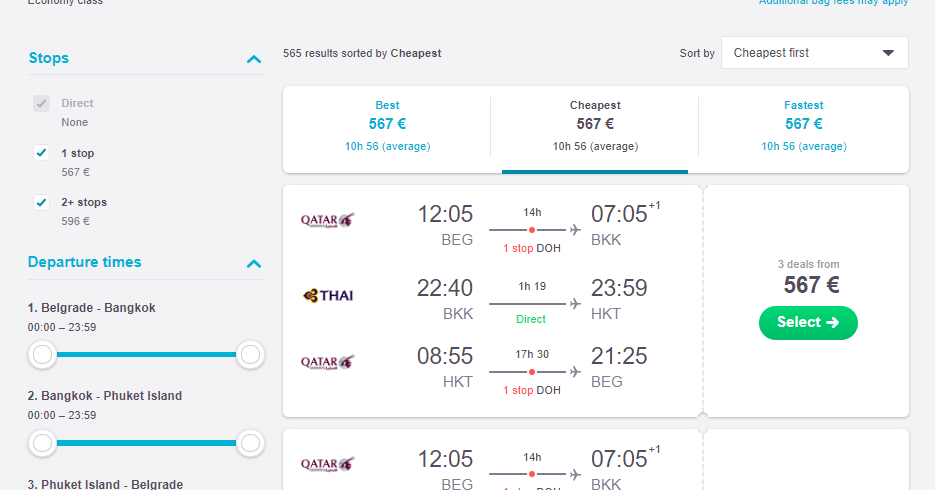Click the disabled Direct checkbox

[x=41, y=103]
